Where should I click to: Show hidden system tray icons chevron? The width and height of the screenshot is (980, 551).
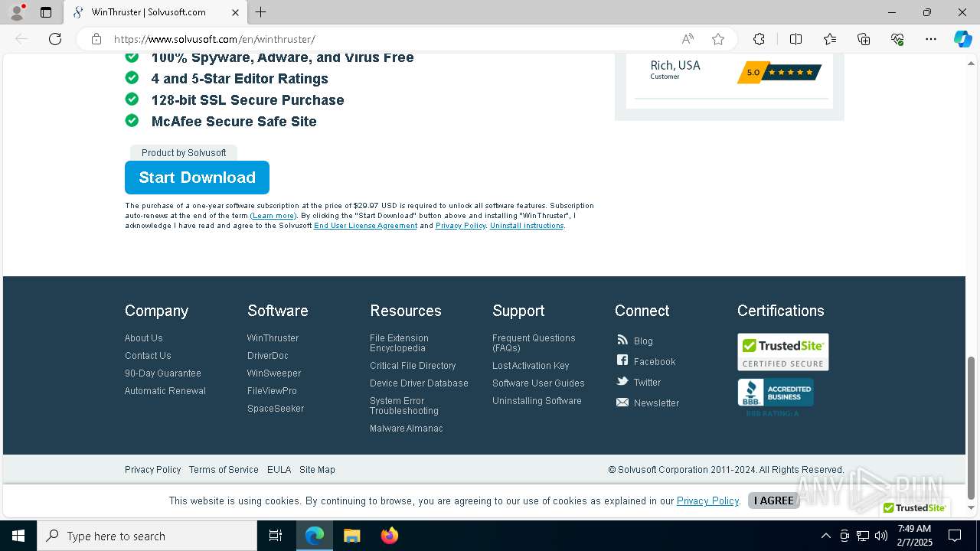tap(825, 536)
